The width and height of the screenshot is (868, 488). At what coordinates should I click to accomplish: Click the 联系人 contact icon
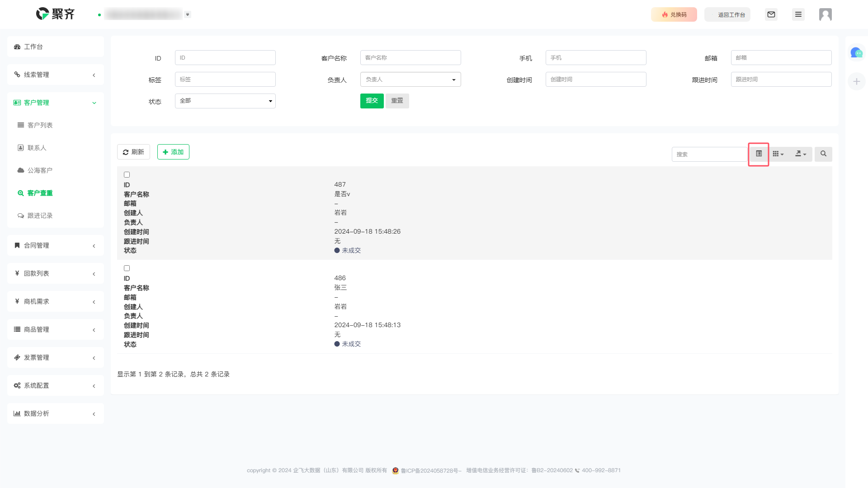pos(21,148)
